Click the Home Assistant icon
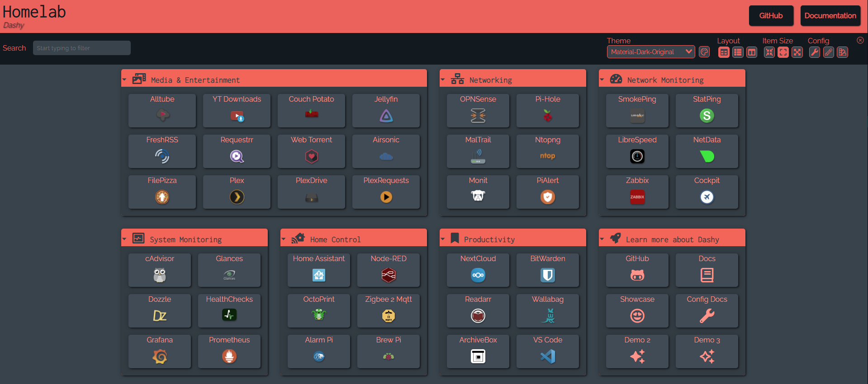The width and height of the screenshot is (868, 384). coord(319,275)
